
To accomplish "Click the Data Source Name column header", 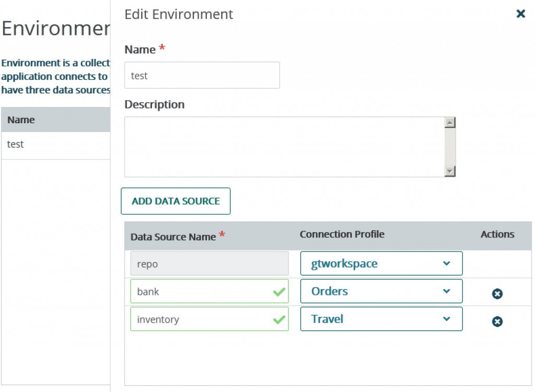I will click(x=173, y=236).
